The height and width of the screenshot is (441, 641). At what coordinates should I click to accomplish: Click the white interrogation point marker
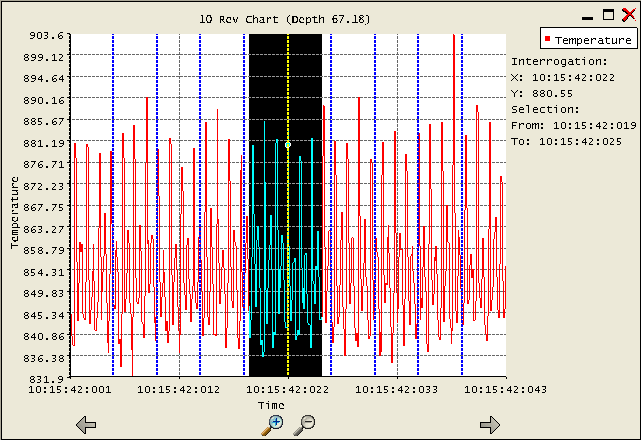pos(288,145)
